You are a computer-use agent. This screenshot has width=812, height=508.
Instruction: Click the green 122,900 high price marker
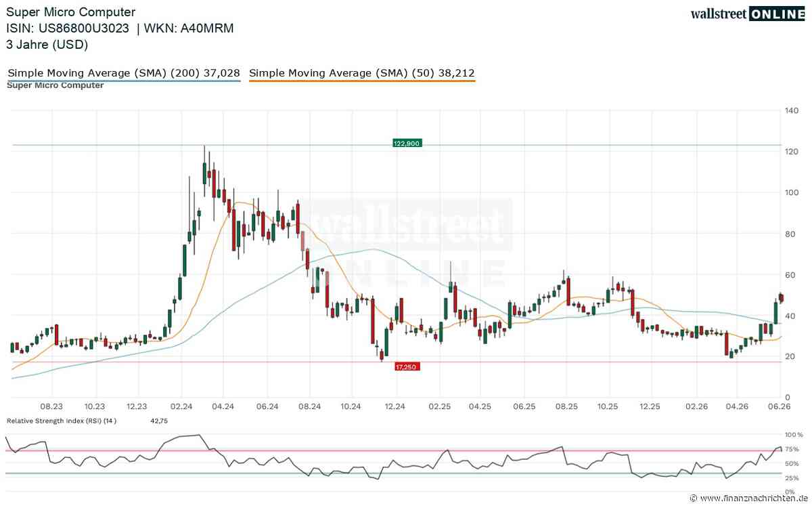[x=407, y=144]
